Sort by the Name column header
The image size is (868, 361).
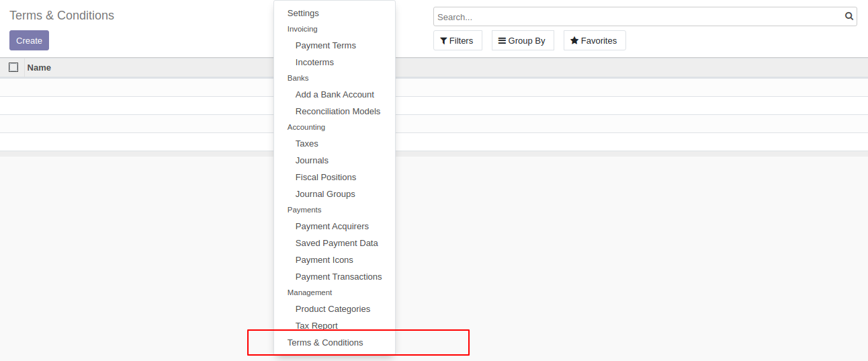40,68
